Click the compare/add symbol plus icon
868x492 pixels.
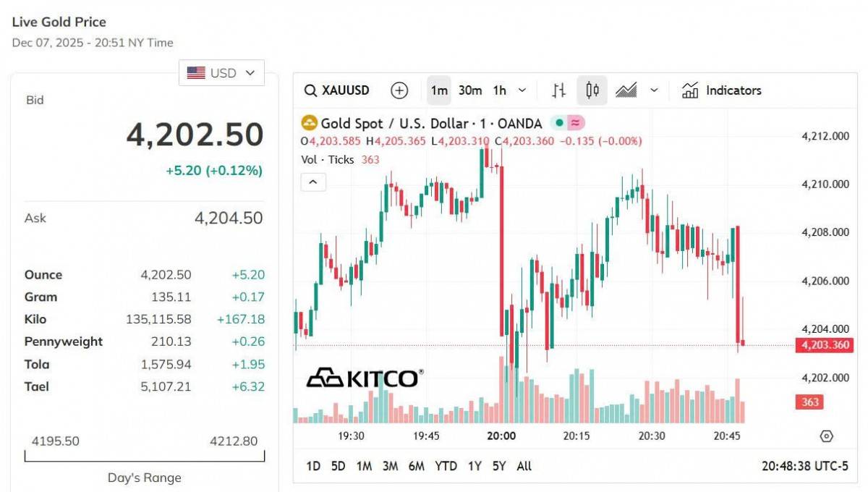click(398, 90)
